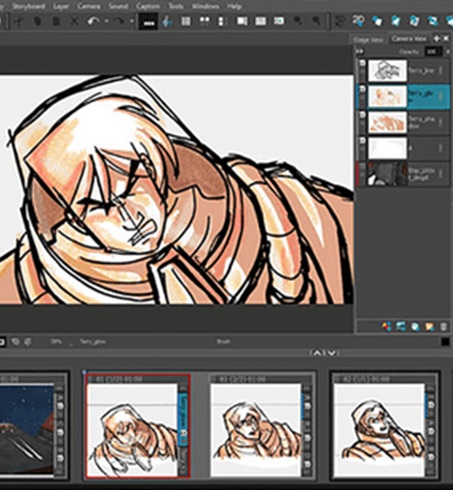Collapse the layer panel with double arrows

(360, 52)
